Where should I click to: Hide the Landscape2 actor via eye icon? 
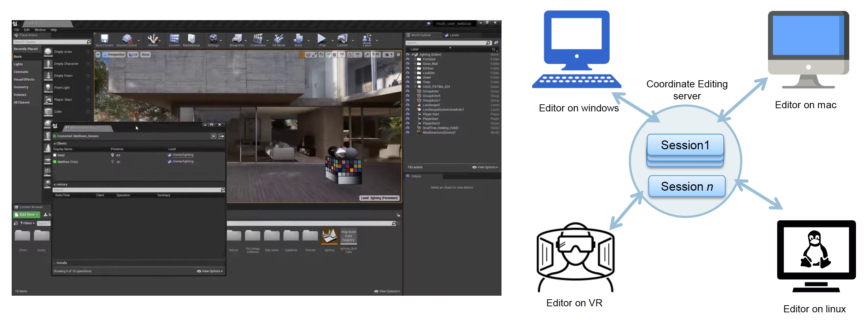pyautogui.click(x=407, y=105)
